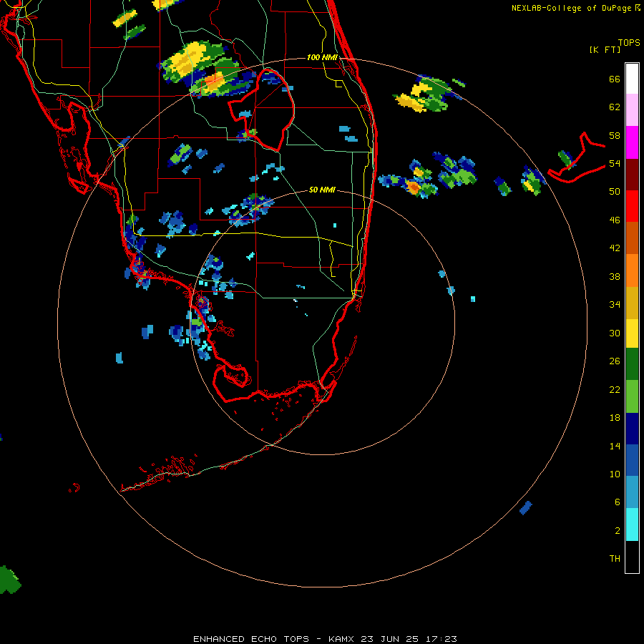This screenshot has height=644, width=644.
Task: Click the black TH legend swatch
Action: tap(632, 557)
